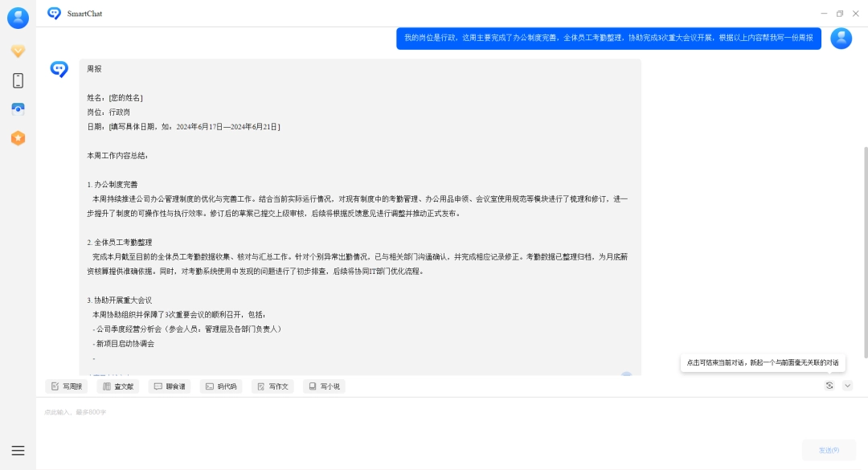Screen dimensions: 868x470
Task: Collapse the quick-action bar with the chevron
Action: coord(847,386)
